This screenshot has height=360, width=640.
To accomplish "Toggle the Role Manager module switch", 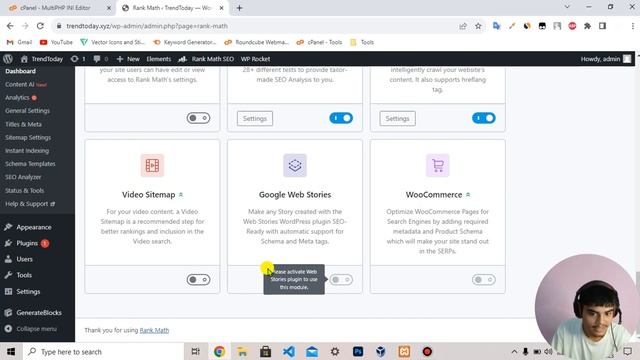I will point(198,118).
